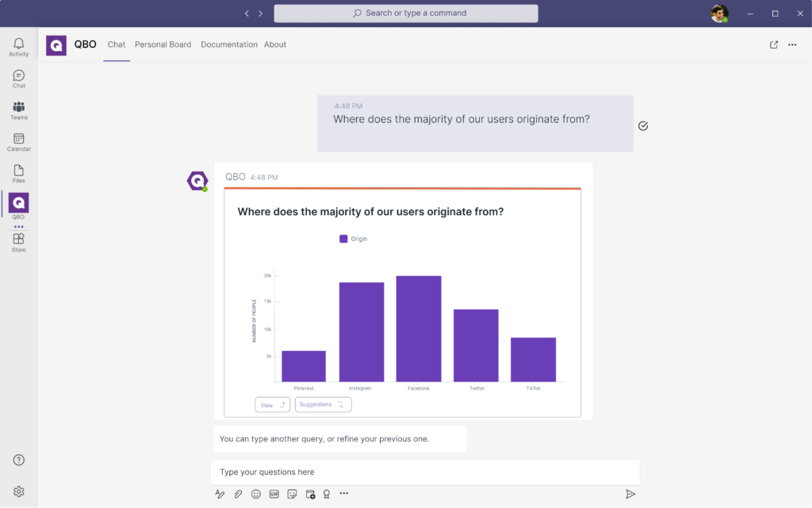This screenshot has width=812, height=508.
Task: Insert a GIF into the message
Action: point(274,494)
